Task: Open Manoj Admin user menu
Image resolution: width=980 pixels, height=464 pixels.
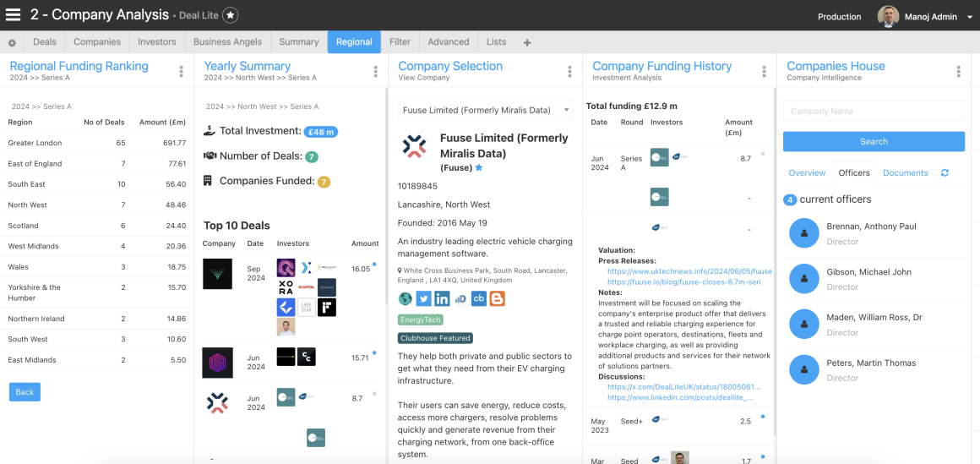Action: tap(928, 17)
